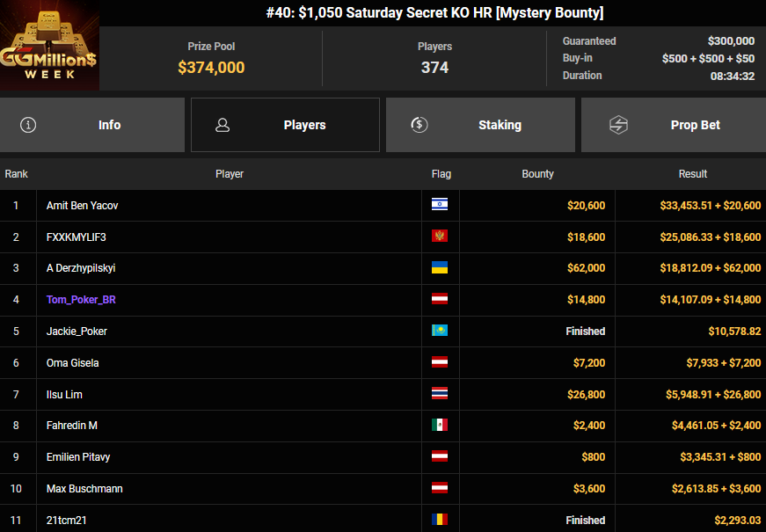Click the Israel flag for Amit Ben Yacov
The width and height of the screenshot is (766, 532).
pos(440,205)
